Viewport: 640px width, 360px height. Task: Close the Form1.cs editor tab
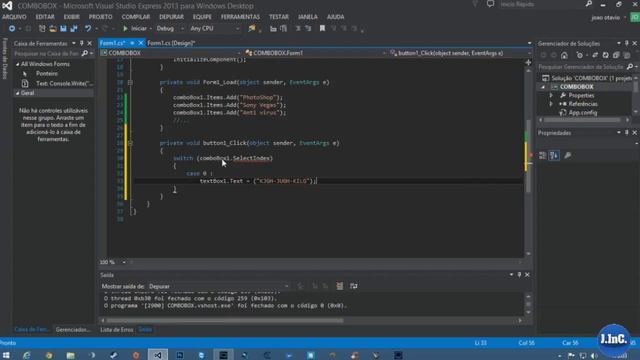pos(141,43)
